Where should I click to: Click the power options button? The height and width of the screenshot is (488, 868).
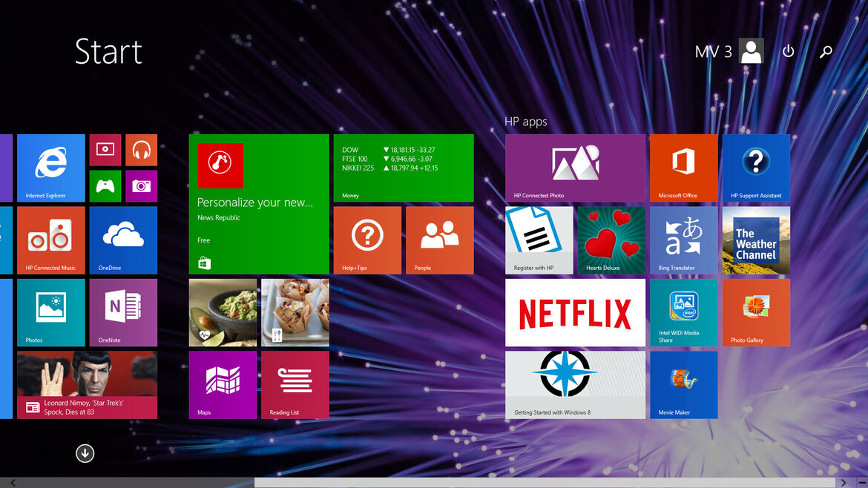(789, 51)
